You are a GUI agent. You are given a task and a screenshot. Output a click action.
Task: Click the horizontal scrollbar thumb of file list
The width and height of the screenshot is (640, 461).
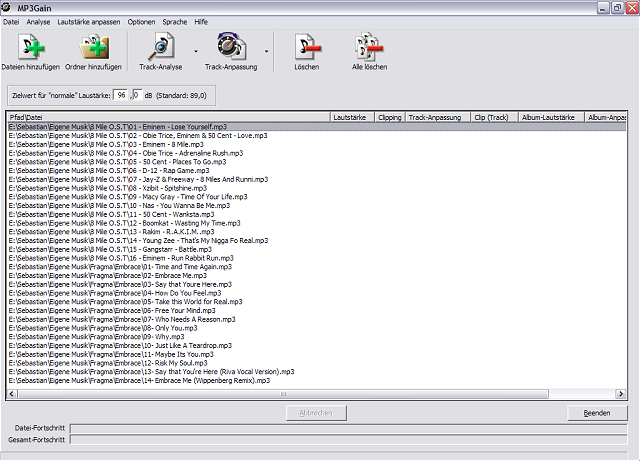pyautogui.click(x=283, y=394)
